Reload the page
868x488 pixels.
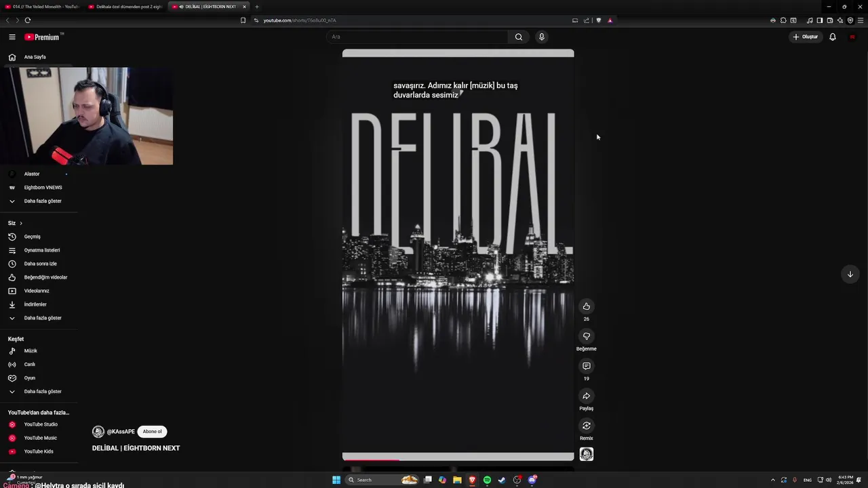28,20
